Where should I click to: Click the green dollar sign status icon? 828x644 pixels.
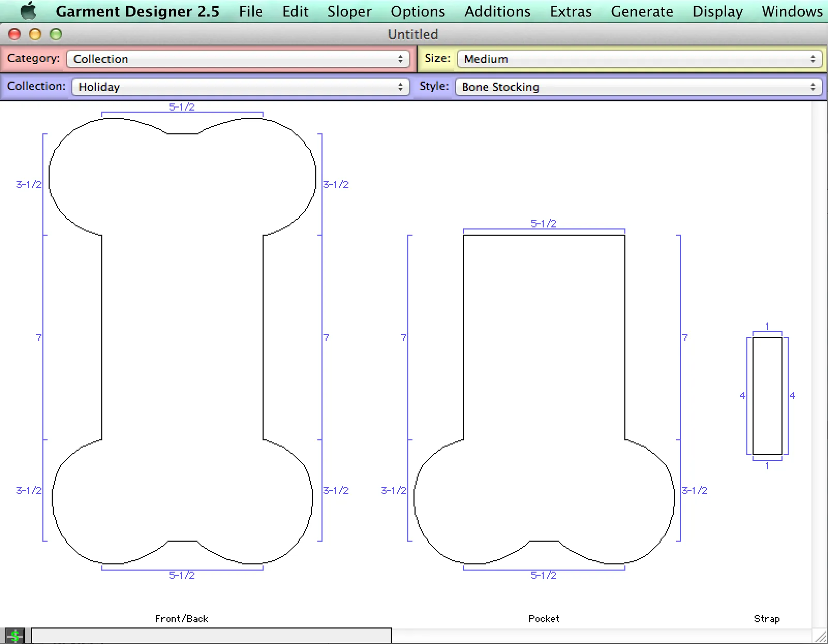pos(15,636)
